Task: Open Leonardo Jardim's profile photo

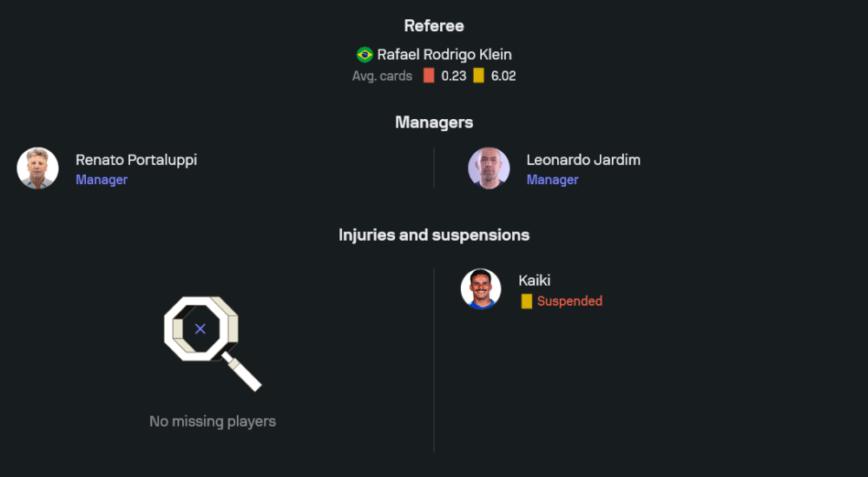Action: pos(489,169)
